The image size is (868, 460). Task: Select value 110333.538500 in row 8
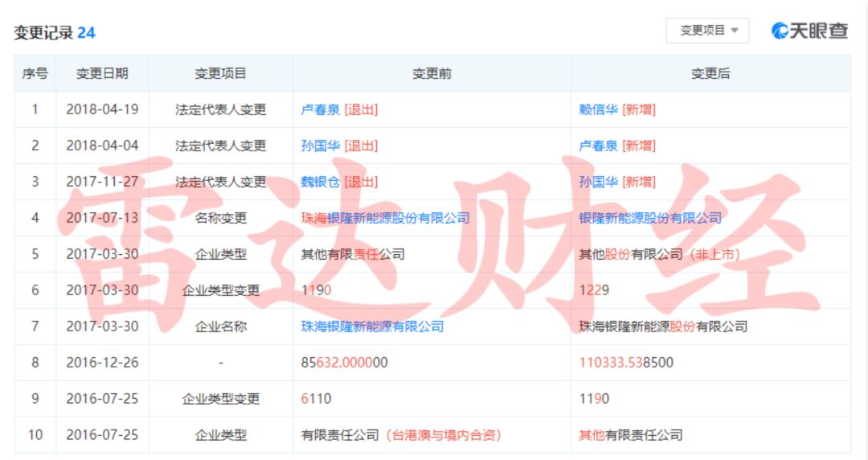coord(626,363)
